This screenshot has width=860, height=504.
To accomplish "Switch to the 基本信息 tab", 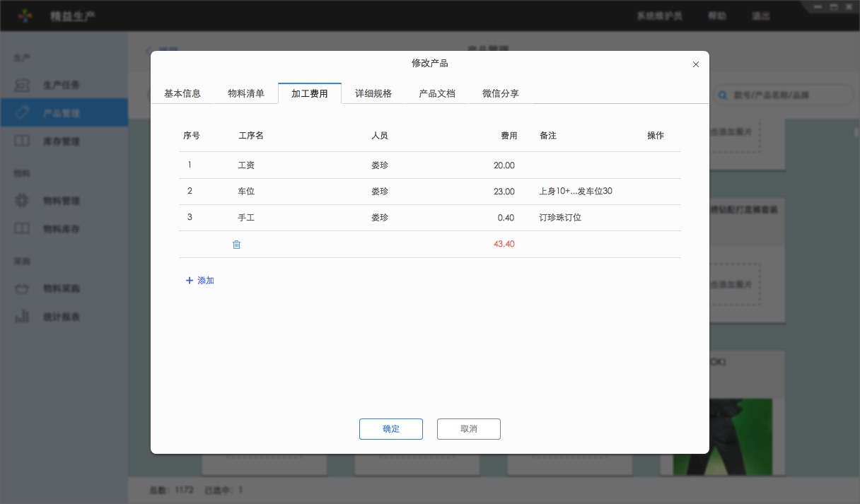I will [182, 93].
